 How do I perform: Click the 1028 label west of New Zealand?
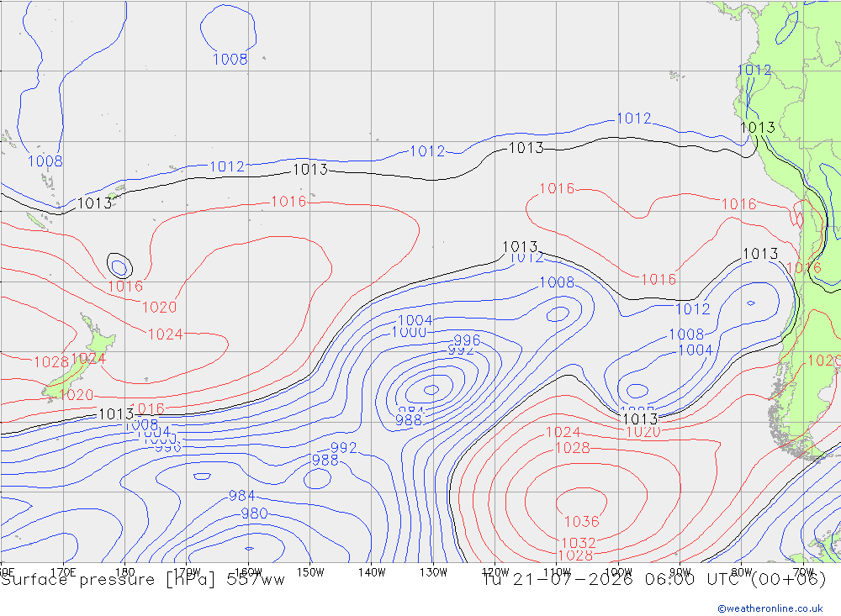[51, 362]
